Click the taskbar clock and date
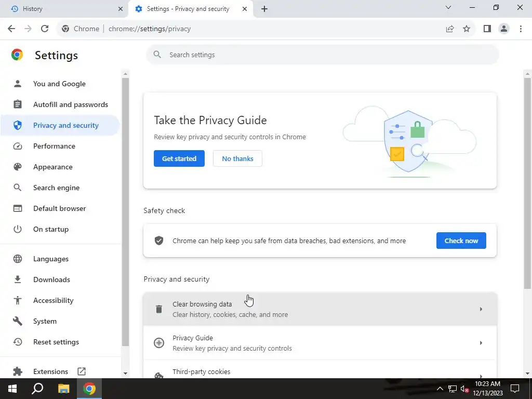Image resolution: width=532 pixels, height=399 pixels. click(x=487, y=389)
